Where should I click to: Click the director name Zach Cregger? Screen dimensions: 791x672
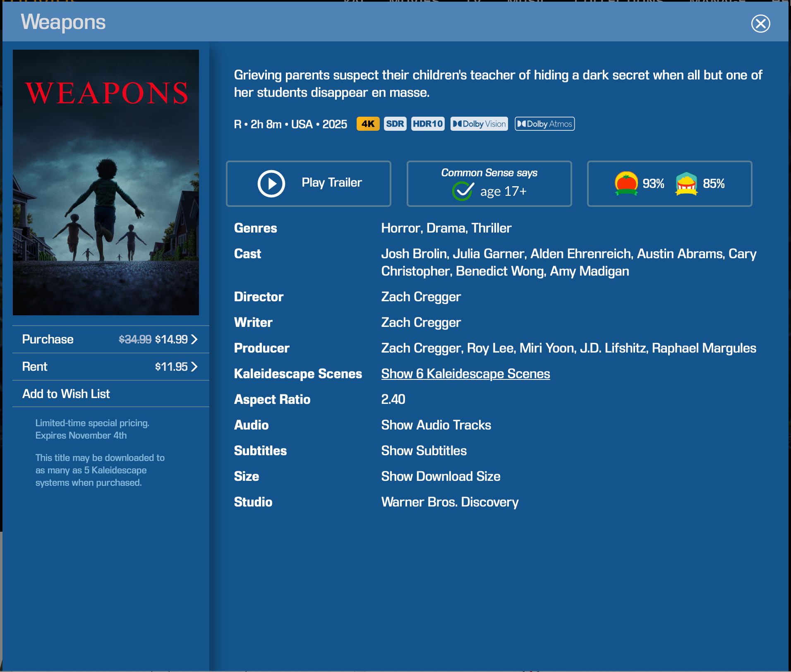pos(421,297)
